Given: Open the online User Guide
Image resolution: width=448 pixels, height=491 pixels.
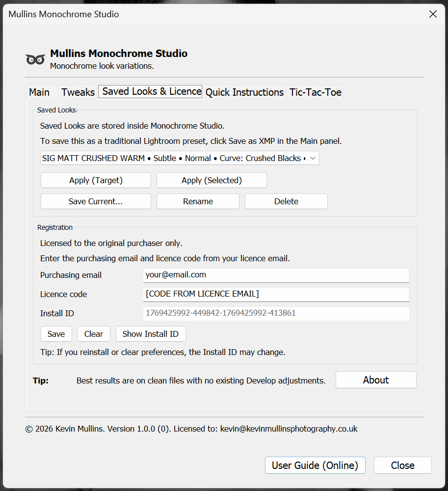Looking at the screenshot, I should click(315, 465).
